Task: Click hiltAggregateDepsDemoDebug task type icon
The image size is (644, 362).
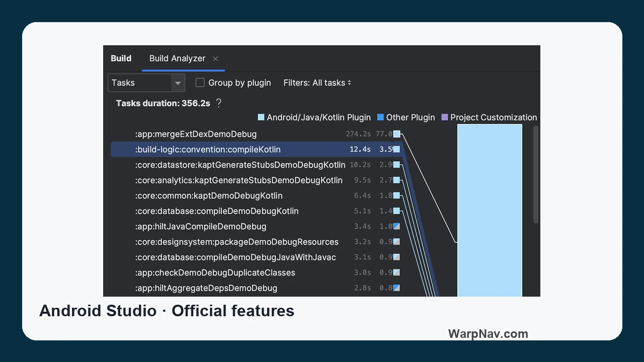Action: click(397, 288)
